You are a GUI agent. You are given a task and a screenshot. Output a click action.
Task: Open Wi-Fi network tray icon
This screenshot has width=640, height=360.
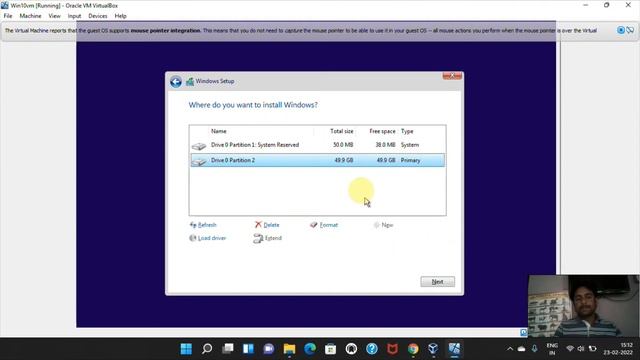click(x=570, y=349)
